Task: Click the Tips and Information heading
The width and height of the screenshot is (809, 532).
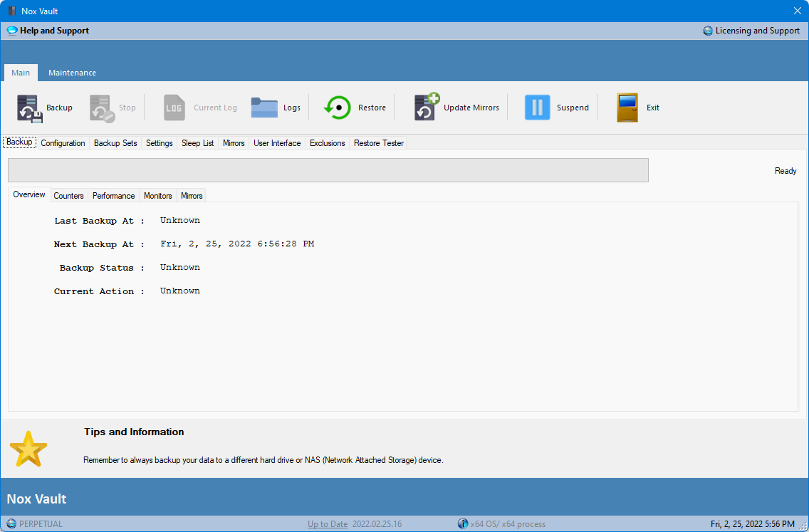Action: pos(134,432)
